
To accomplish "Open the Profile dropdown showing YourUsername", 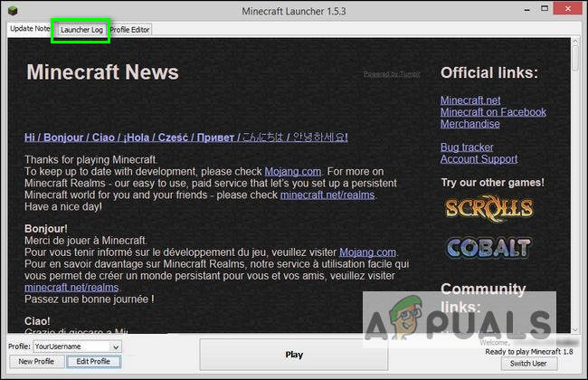I will pyautogui.click(x=77, y=347).
